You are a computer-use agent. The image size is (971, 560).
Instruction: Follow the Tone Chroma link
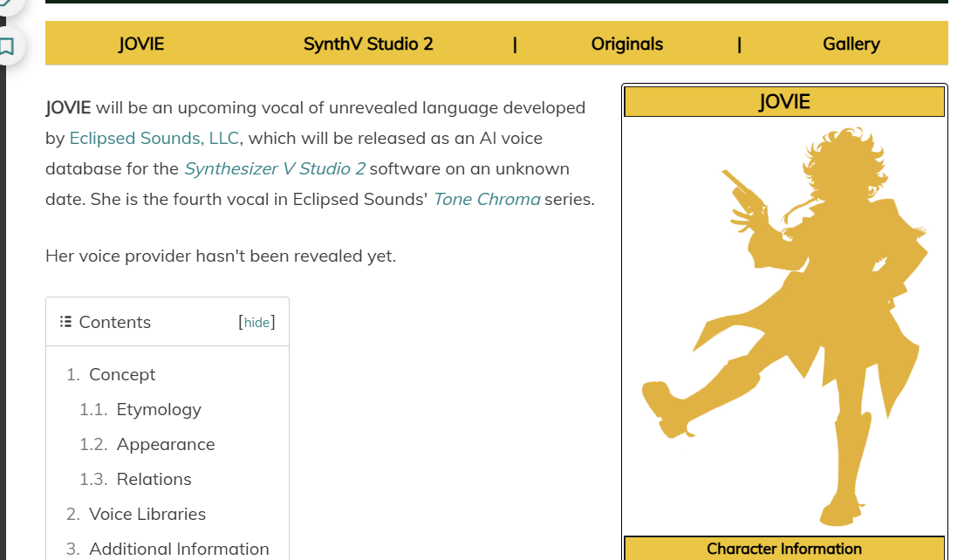(x=487, y=199)
